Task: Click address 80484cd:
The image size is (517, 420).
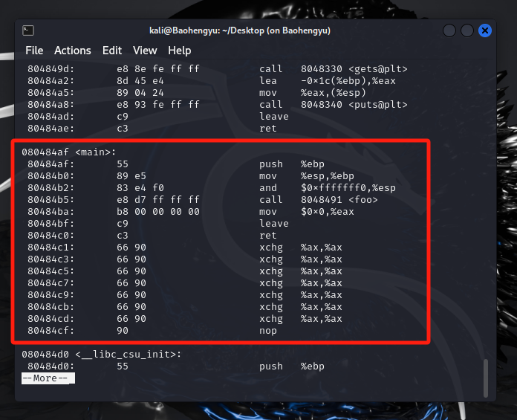Action: [51, 319]
